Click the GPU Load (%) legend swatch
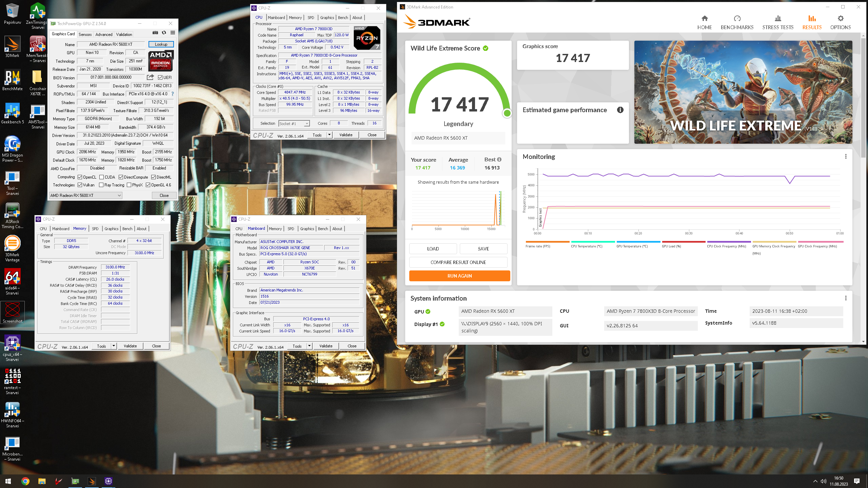868x488 pixels. tap(684, 242)
